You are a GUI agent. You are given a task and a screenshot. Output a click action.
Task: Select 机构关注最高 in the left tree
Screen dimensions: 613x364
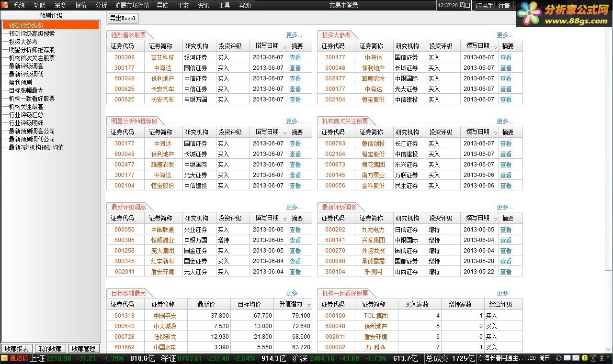click(x=26, y=107)
